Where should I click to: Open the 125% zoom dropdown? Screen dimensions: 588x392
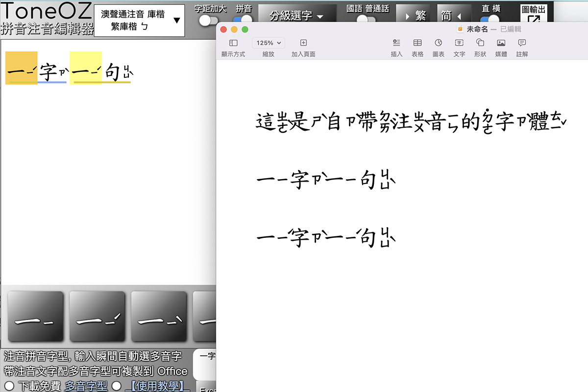(268, 43)
